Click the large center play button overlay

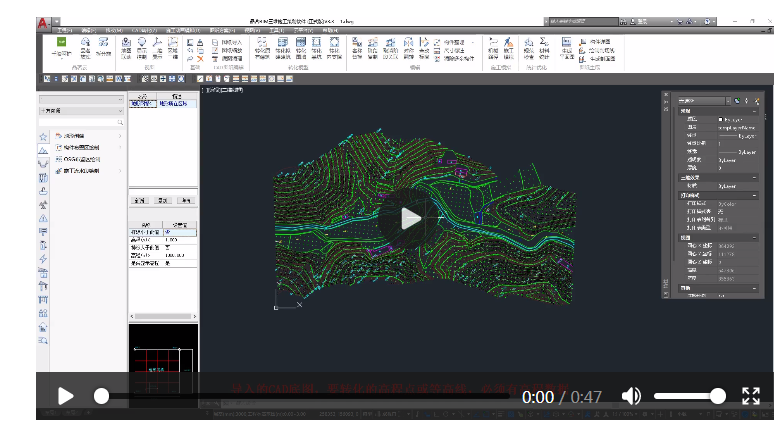tap(410, 218)
